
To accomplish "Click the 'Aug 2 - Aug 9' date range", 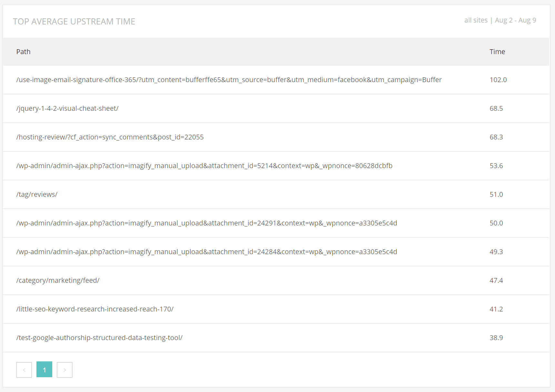I will click(515, 20).
